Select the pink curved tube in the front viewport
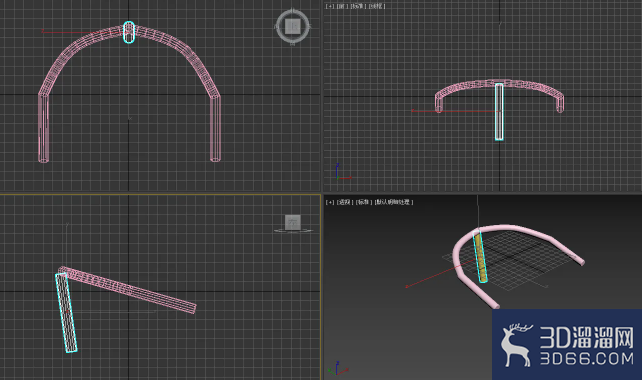This screenshot has width=642, height=380. [463, 86]
